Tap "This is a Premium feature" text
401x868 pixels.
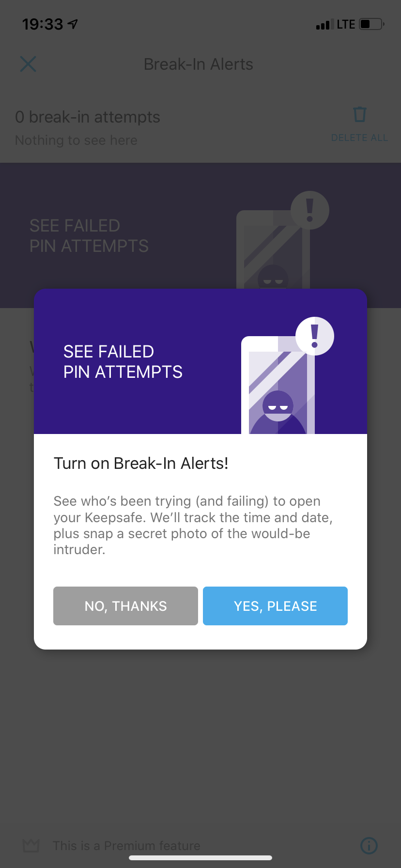click(x=126, y=846)
